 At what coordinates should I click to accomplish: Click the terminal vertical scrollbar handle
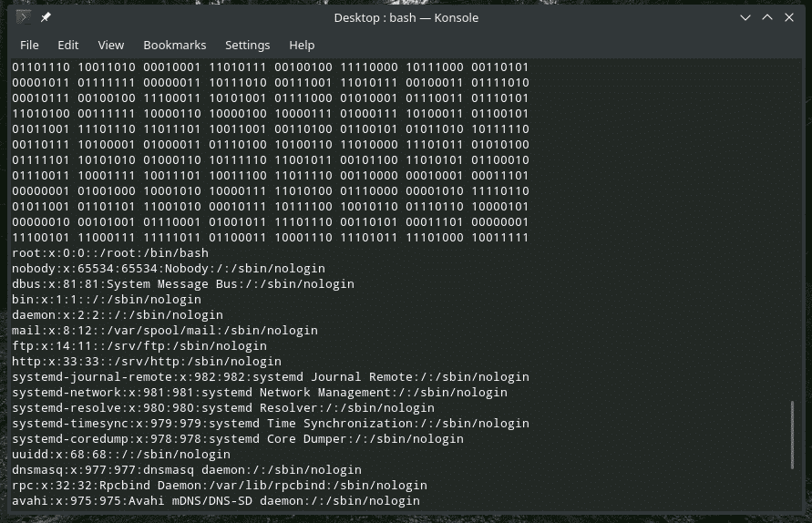point(792,435)
